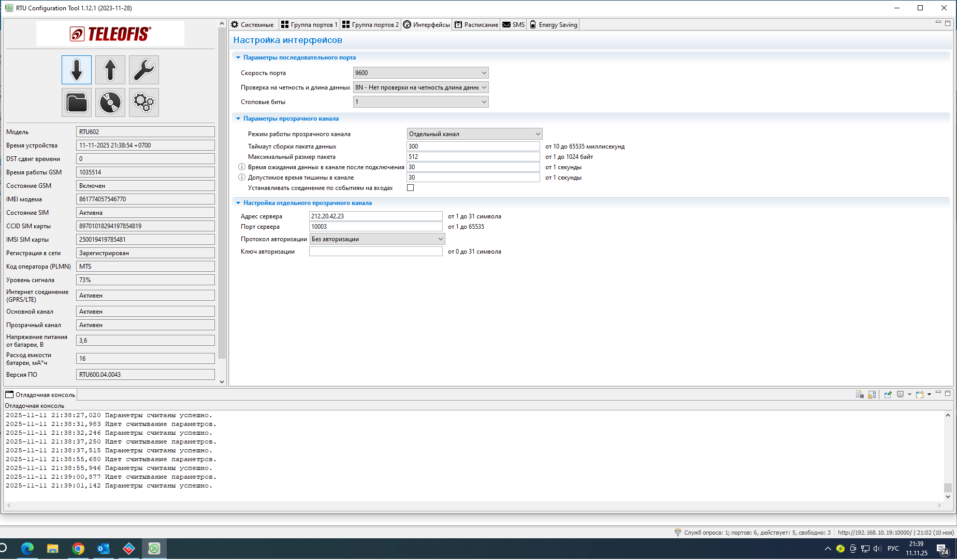Toggle scroll lock in debug console
The height and width of the screenshot is (560, 957).
872,394
